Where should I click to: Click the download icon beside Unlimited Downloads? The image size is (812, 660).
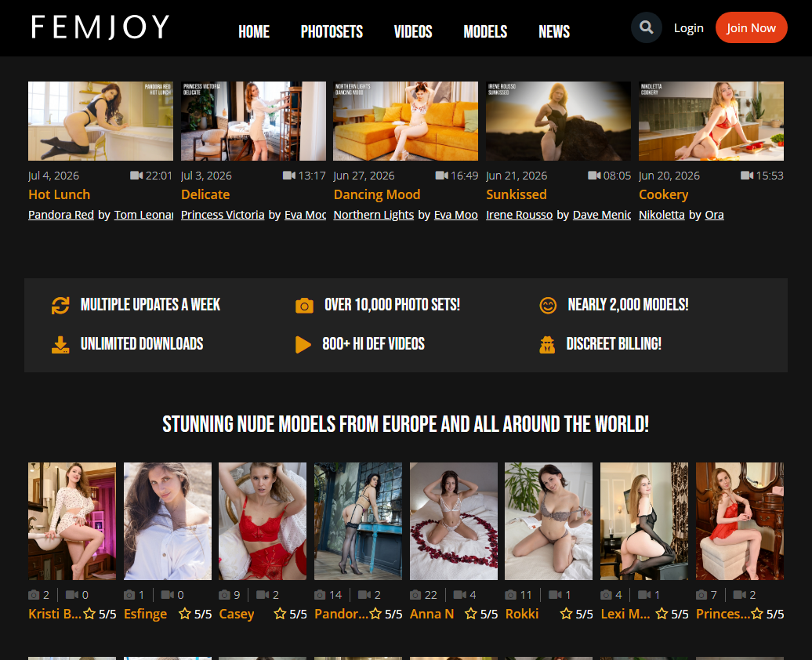click(x=60, y=345)
